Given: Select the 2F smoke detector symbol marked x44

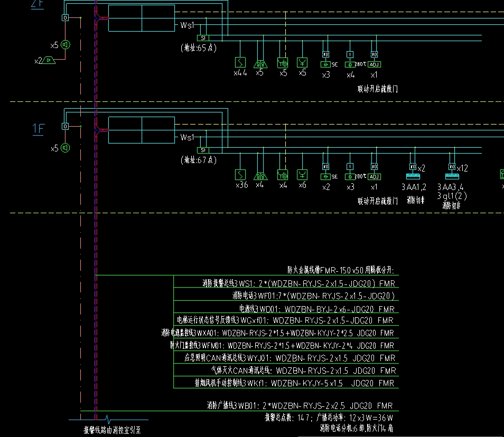Looking at the screenshot, I should 240,62.
